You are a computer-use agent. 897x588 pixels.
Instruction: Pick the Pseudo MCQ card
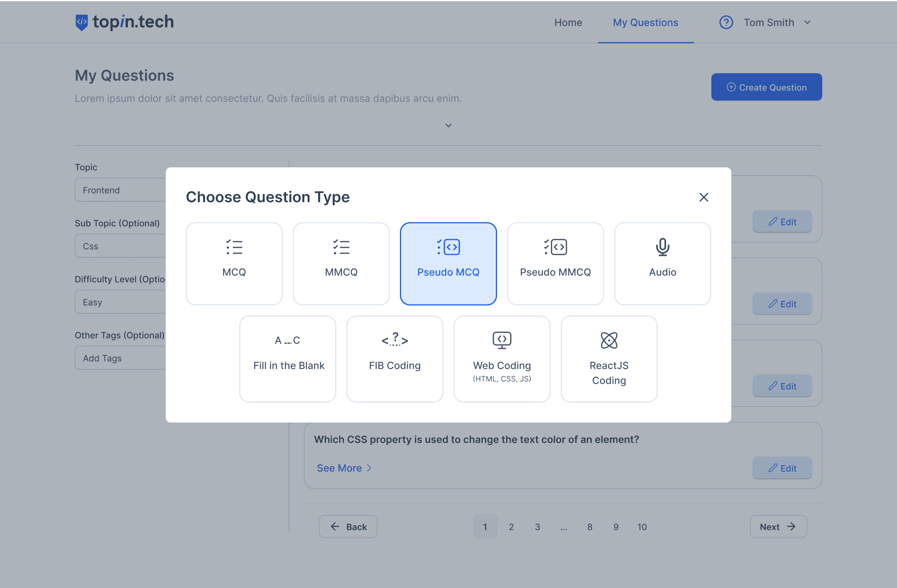(448, 264)
